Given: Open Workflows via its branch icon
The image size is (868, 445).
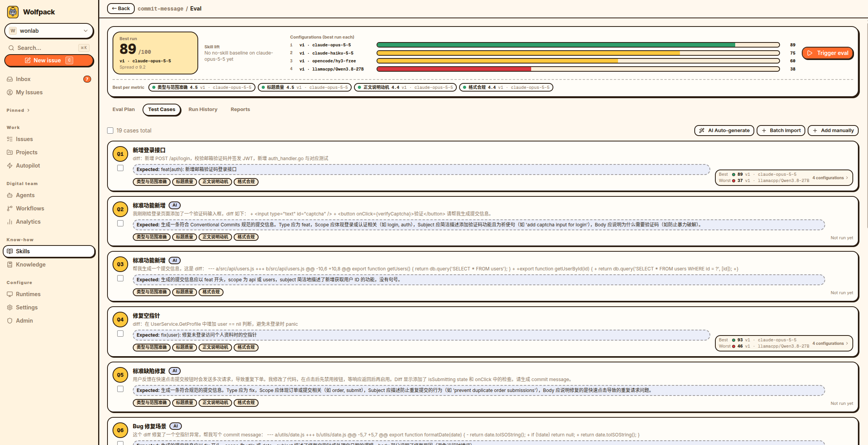Looking at the screenshot, I should [x=10, y=208].
